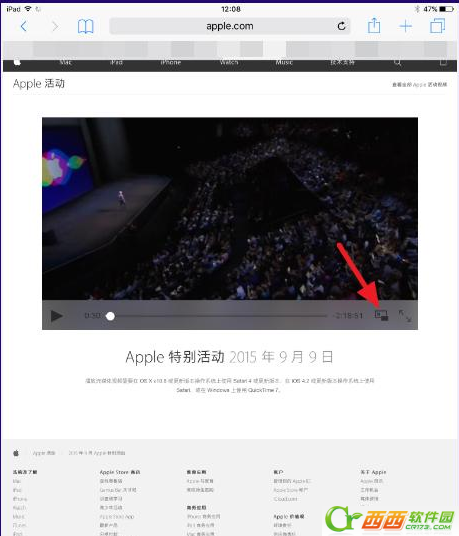Tap the search magnifier in the Apple nav bar
459x536 pixels.
coord(397,62)
